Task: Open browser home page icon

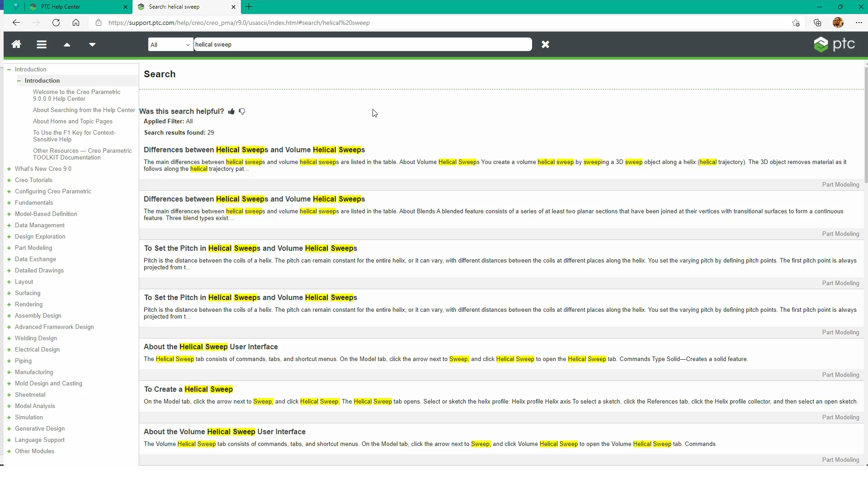Action: pos(76,23)
